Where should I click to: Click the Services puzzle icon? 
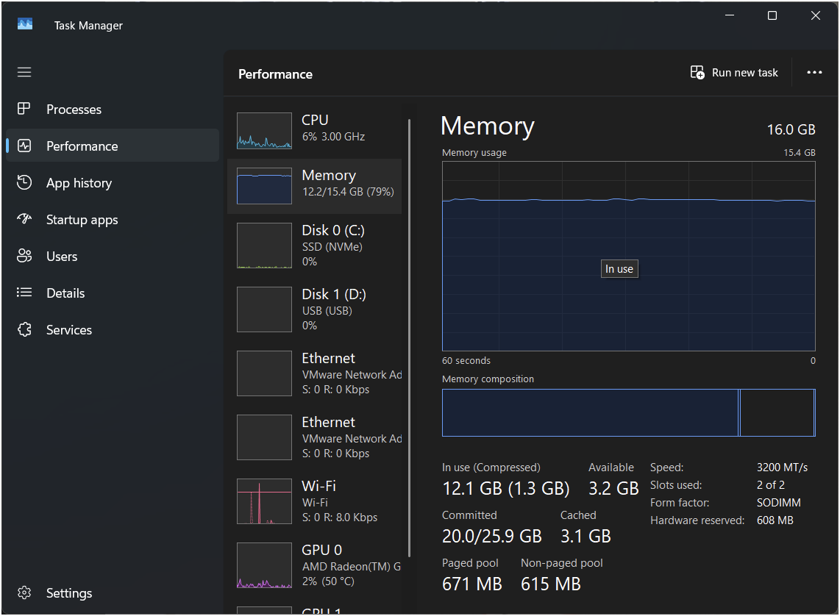click(x=24, y=329)
